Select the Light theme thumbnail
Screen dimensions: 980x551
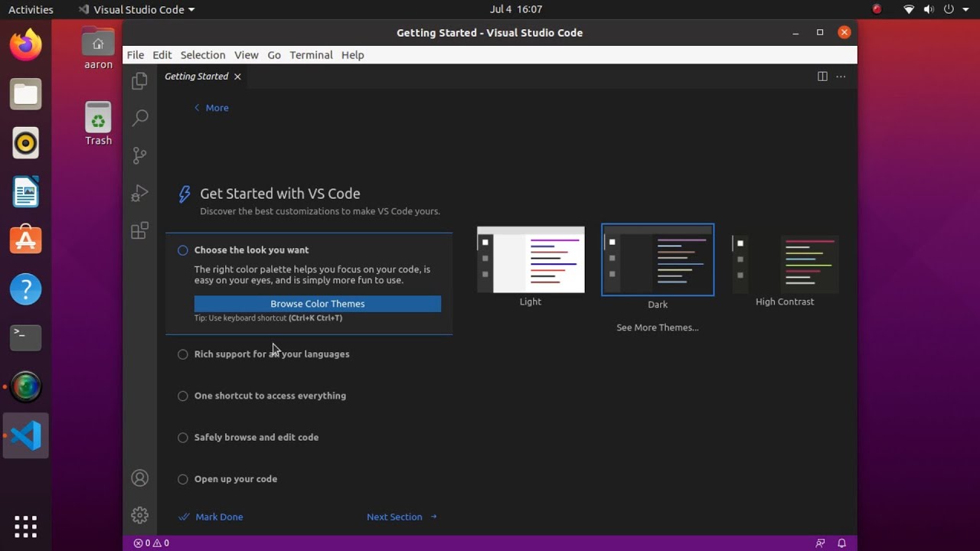(x=531, y=260)
